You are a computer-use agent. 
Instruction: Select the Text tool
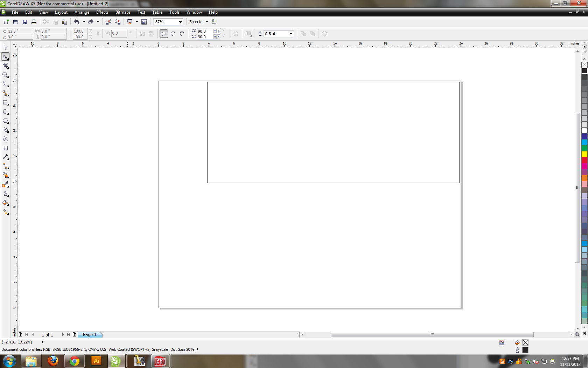pyautogui.click(x=5, y=139)
